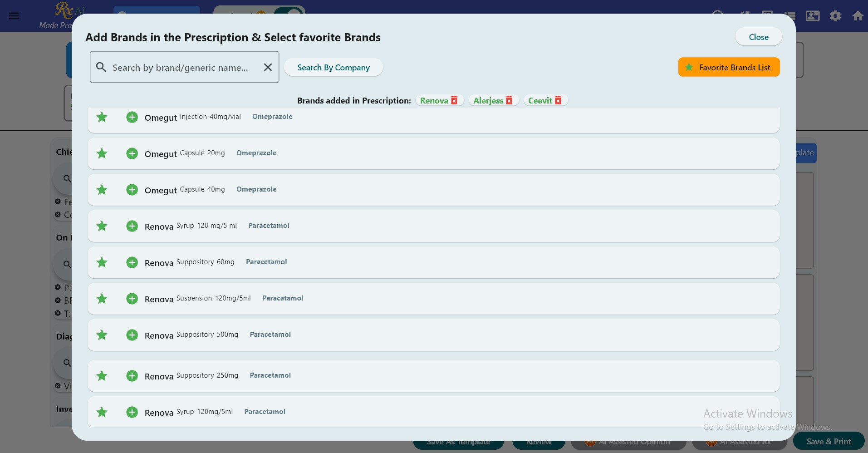Click the Save & Print button
This screenshot has width=868, height=453.
pos(829,441)
